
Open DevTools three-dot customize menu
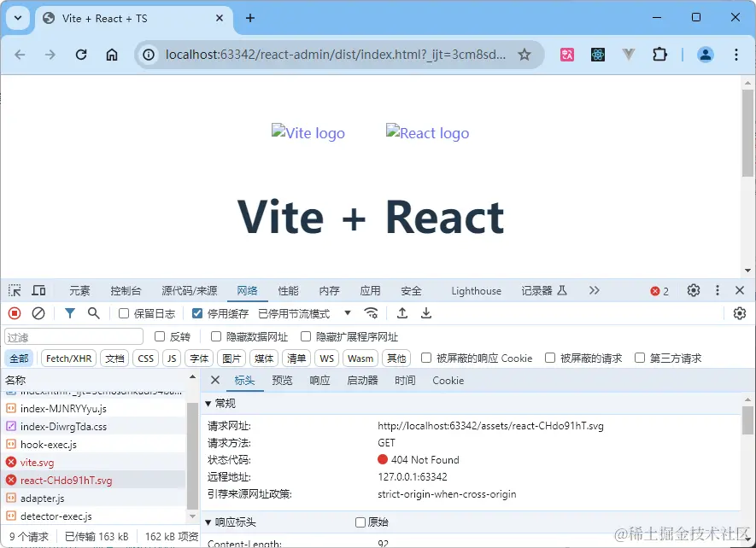pyautogui.click(x=718, y=290)
